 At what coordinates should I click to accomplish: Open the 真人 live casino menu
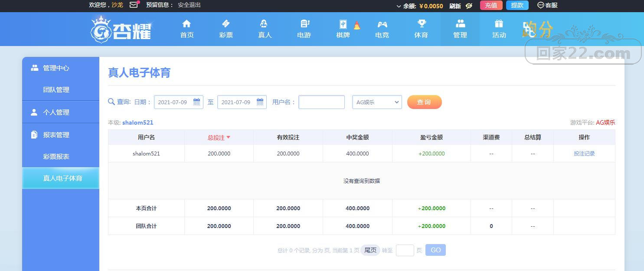point(265,29)
